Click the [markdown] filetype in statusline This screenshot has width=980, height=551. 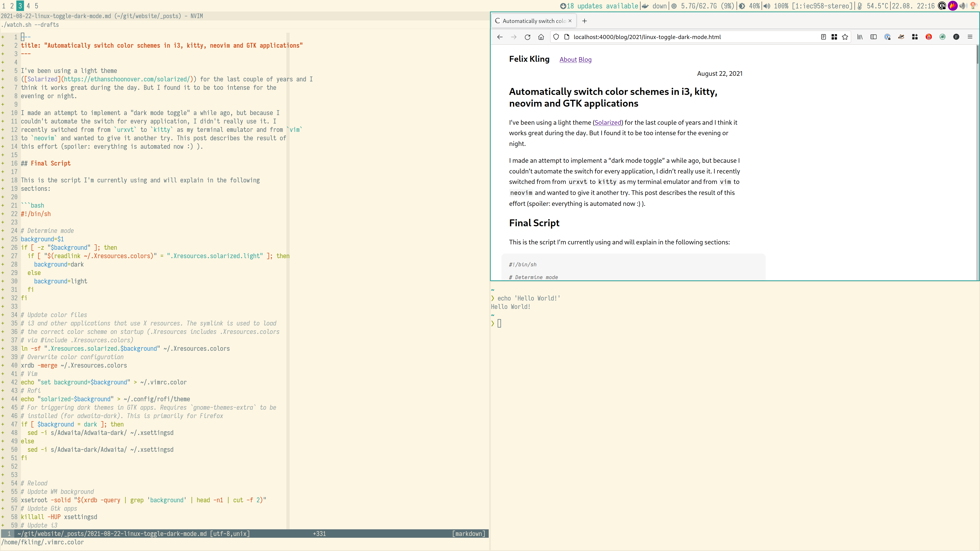tap(469, 533)
